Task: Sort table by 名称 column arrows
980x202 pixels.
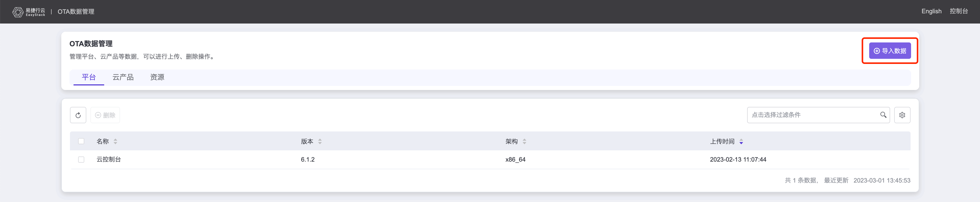Action: point(115,141)
